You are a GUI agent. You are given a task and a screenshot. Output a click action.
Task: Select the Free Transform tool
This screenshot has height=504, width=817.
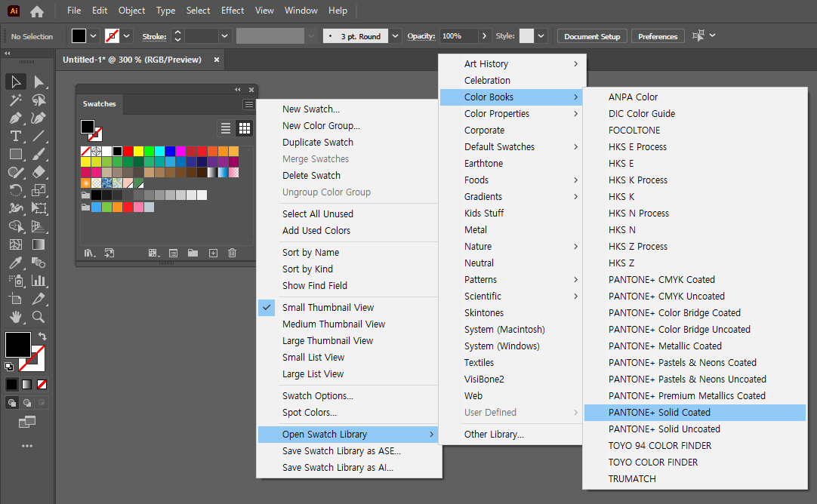click(x=39, y=208)
